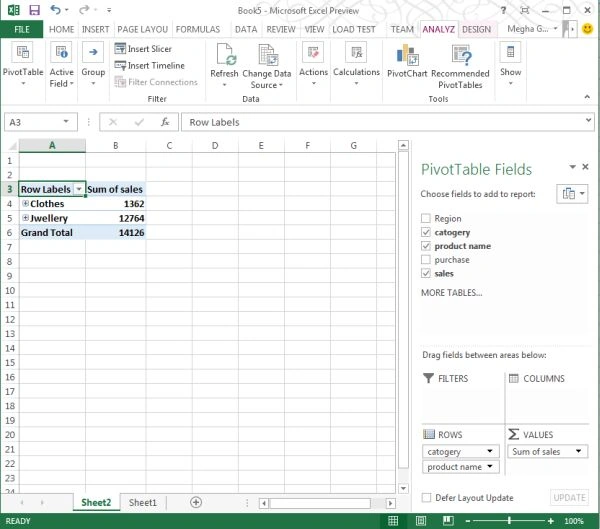The image size is (600, 529).
Task: Switch to Sheet1 tab
Action: 143,502
